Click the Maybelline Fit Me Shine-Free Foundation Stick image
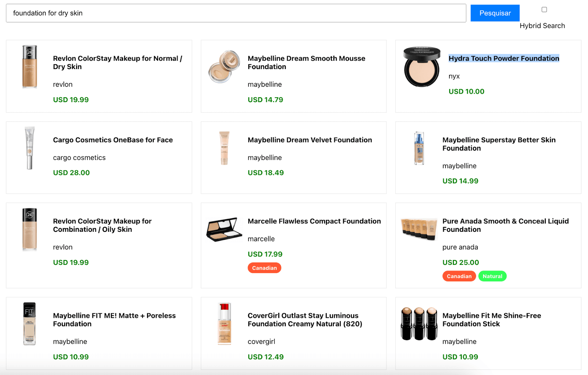Viewport: 588px width, 375px height. (419, 324)
